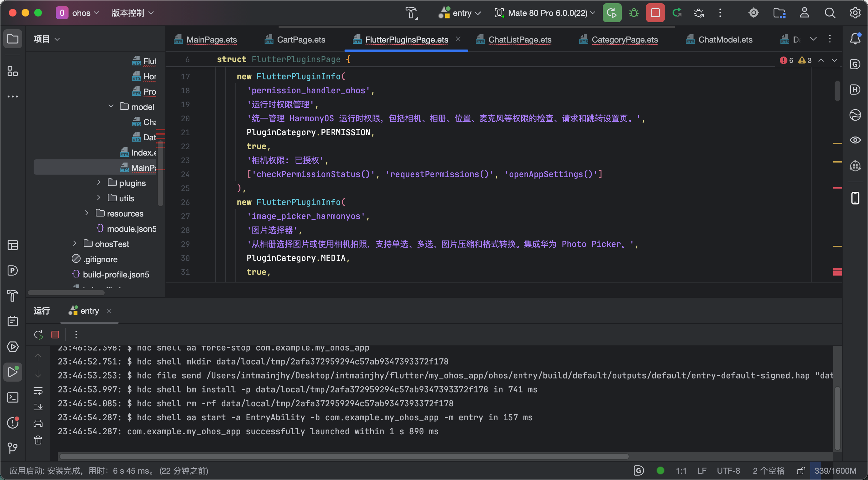Click the green run entry button
868x480 pixels.
[x=612, y=13]
